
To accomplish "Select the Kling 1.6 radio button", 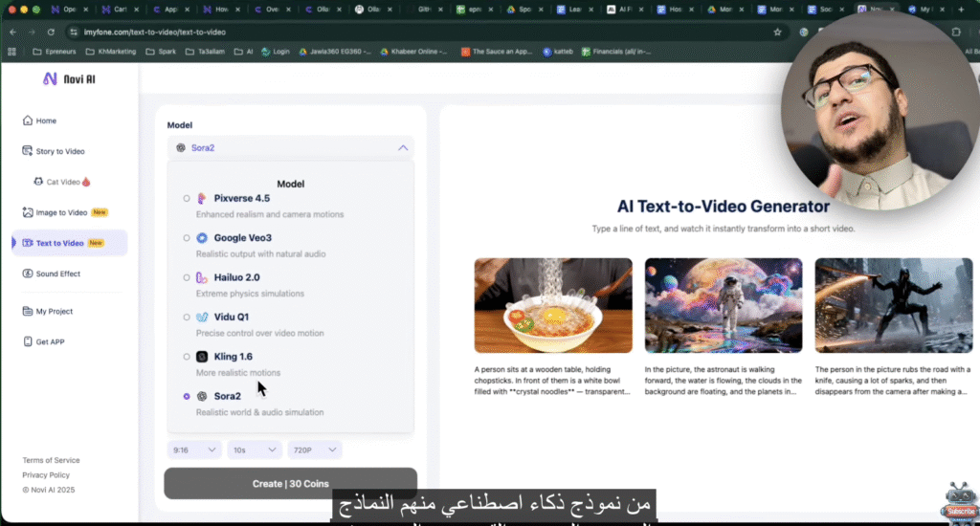I will pyautogui.click(x=187, y=357).
